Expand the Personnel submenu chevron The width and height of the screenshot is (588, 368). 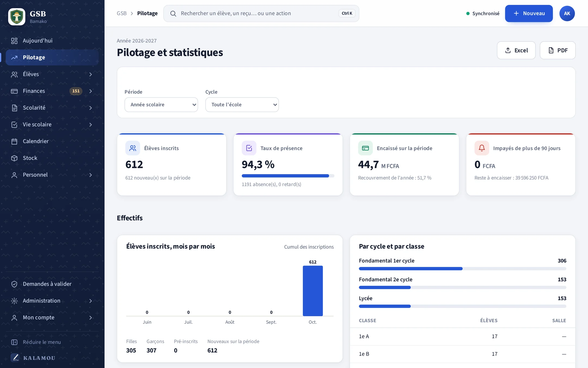[91, 175]
